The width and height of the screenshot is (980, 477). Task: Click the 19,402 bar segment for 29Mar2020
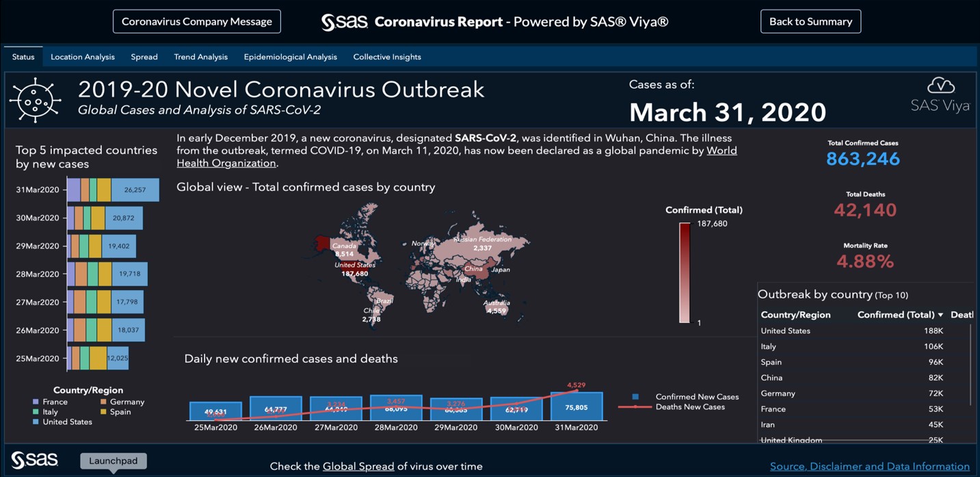coord(119,246)
